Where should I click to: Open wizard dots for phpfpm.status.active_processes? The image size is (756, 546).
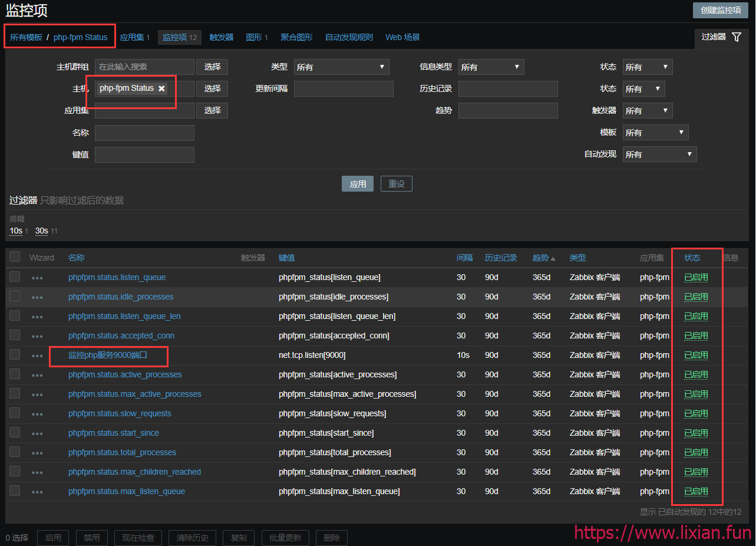point(37,375)
